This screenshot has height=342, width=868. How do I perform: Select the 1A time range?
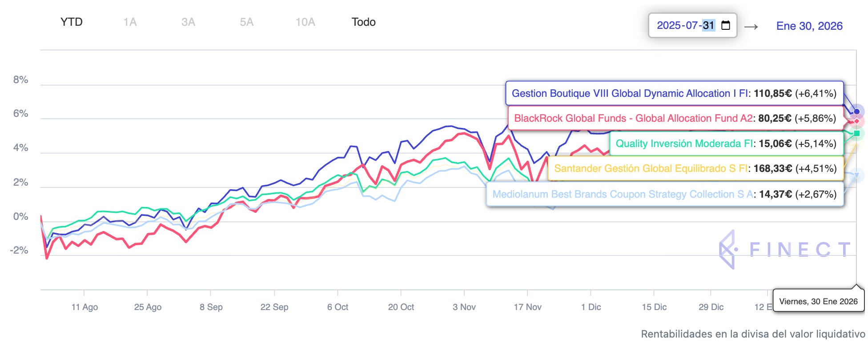(130, 22)
